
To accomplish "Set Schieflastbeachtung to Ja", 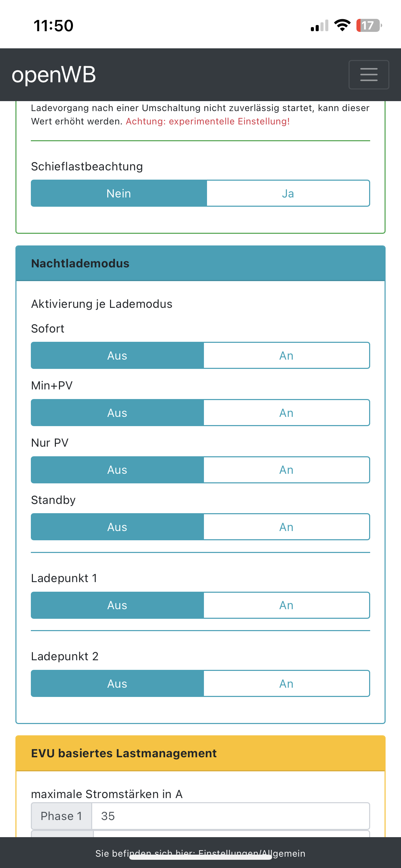I will (288, 193).
